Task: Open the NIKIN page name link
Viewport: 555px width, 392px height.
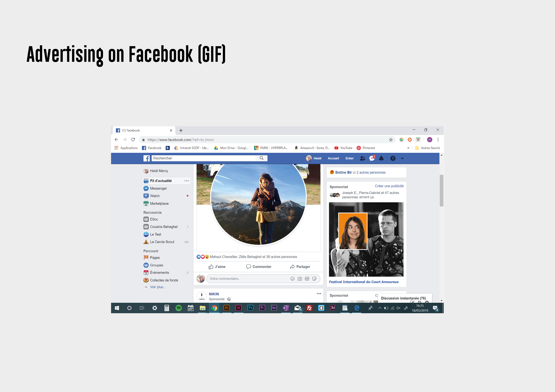Action: pyautogui.click(x=214, y=294)
